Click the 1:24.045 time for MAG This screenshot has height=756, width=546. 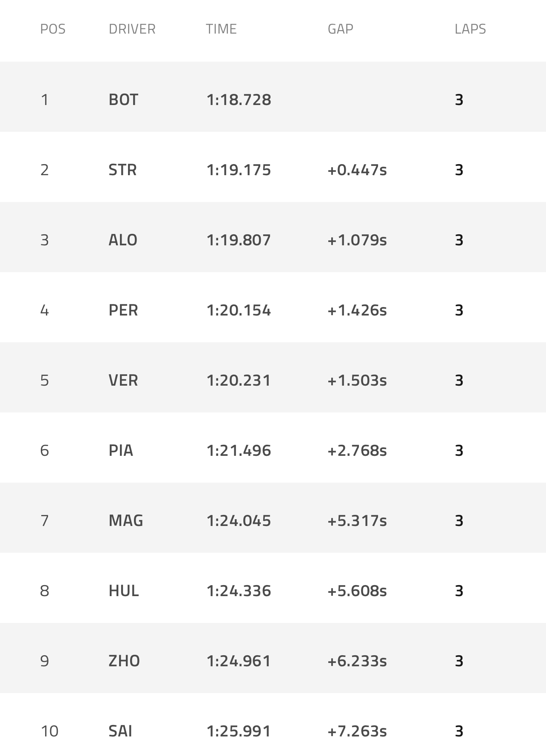239,521
